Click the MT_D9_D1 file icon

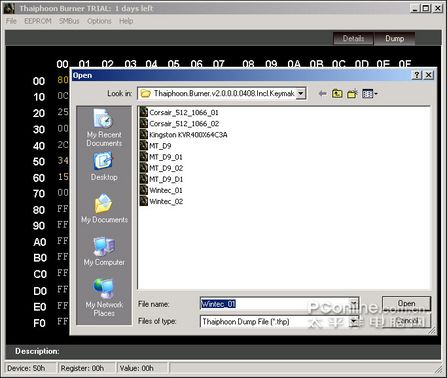click(144, 179)
